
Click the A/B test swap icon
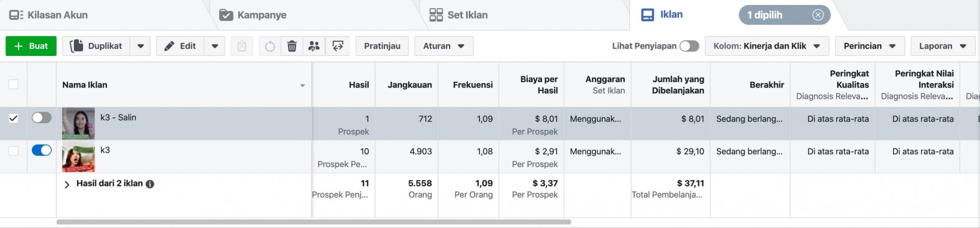(338, 46)
